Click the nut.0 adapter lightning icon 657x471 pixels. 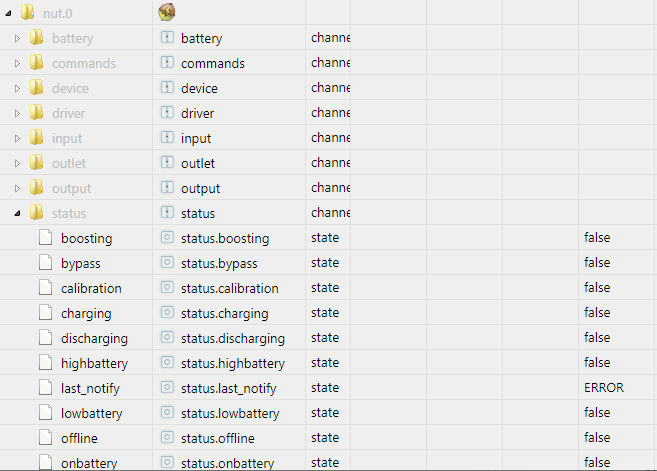pyautogui.click(x=167, y=12)
